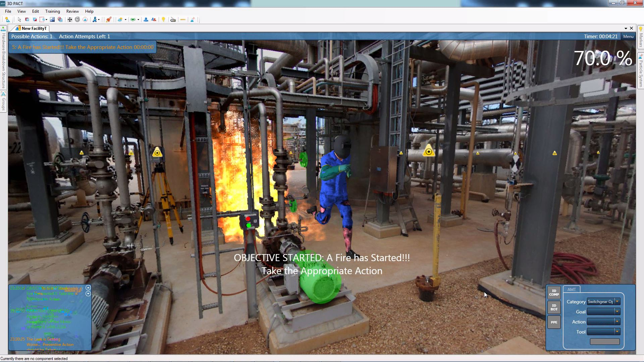Open the Training menu
Viewport: 644px width, 362px height.
(x=52, y=11)
